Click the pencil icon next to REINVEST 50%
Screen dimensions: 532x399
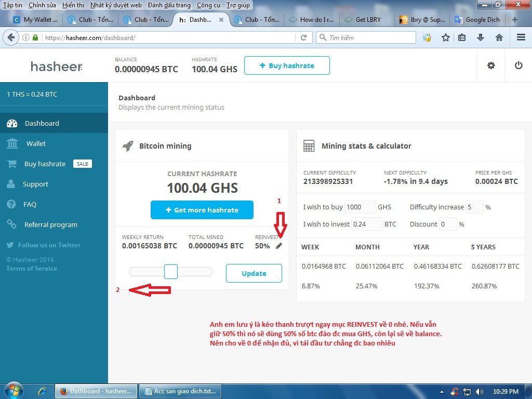point(279,246)
